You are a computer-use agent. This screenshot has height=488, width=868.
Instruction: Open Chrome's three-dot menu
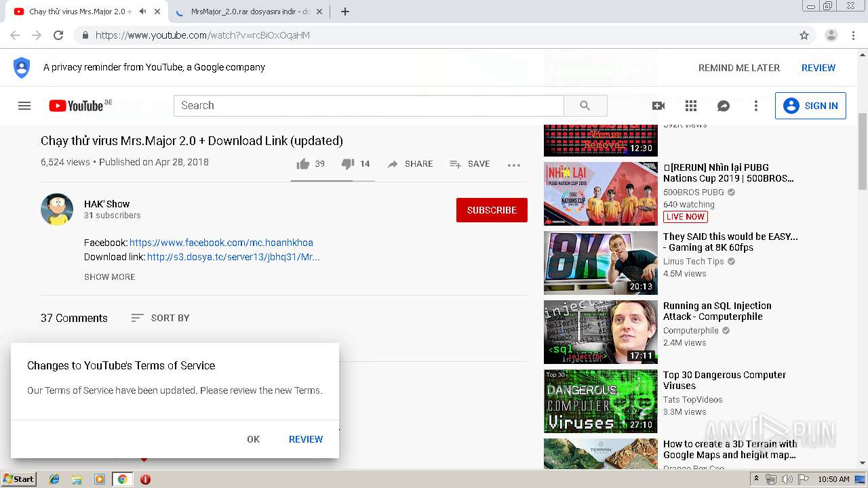853,35
